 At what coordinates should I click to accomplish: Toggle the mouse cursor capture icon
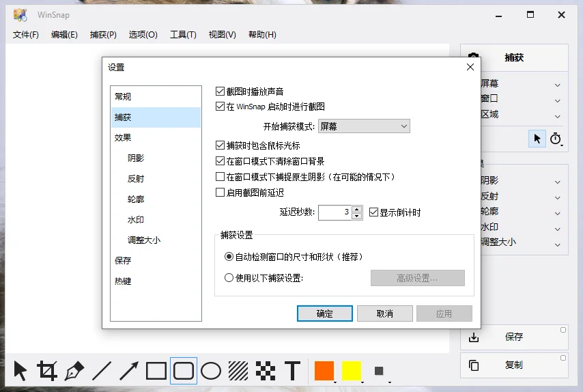click(x=537, y=139)
